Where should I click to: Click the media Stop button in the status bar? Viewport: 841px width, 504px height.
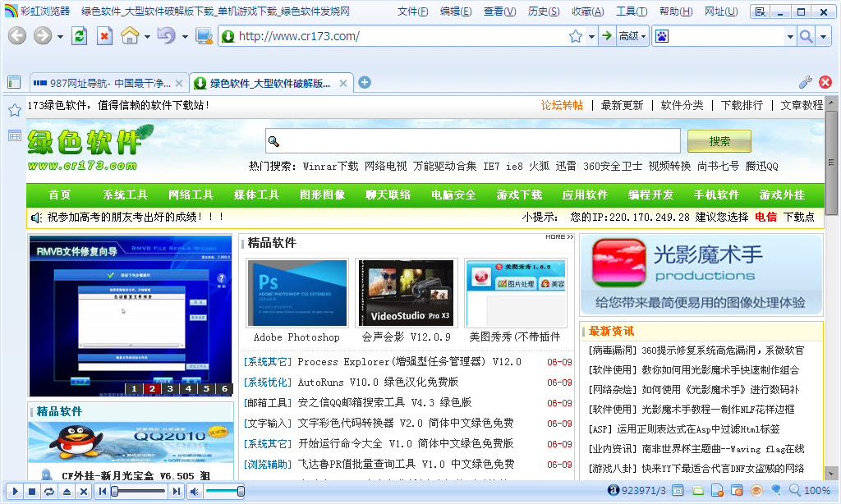pos(32,491)
